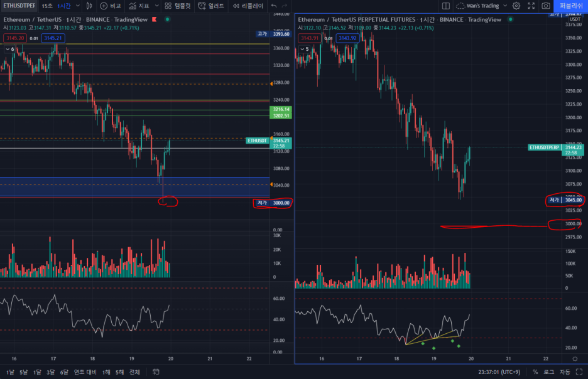Click the 3143.92 buy button on futures chart

point(347,38)
